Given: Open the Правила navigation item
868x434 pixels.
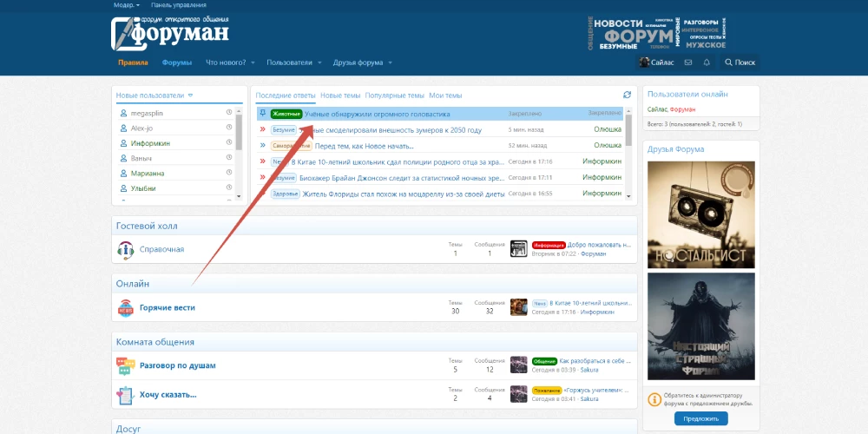Looking at the screenshot, I should [x=133, y=62].
